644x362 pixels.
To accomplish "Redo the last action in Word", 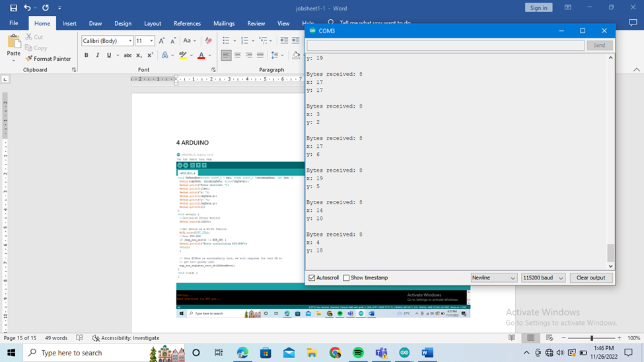I will tap(46, 8).
